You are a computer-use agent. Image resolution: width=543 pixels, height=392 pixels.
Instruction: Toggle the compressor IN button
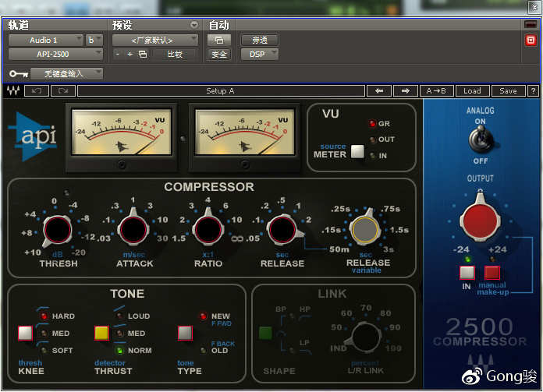coord(467,273)
